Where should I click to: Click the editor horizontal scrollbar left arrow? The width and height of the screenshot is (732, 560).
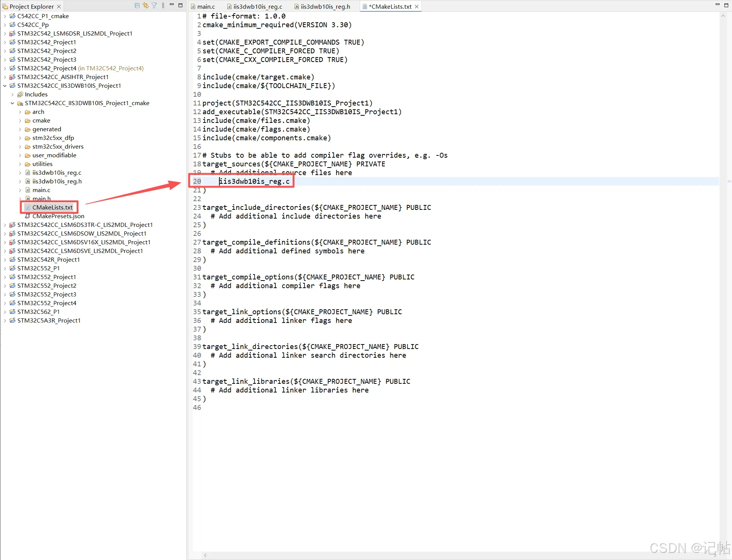pos(205,555)
